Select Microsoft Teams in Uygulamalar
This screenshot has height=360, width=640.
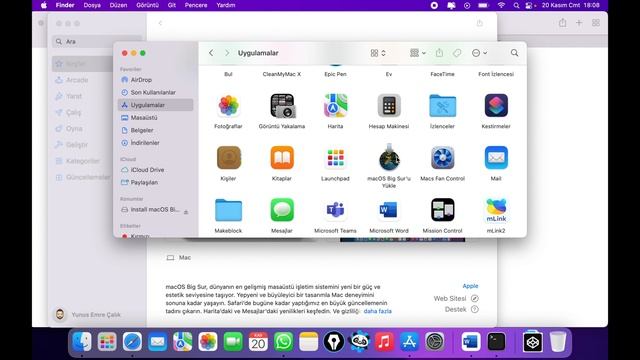[336, 210]
